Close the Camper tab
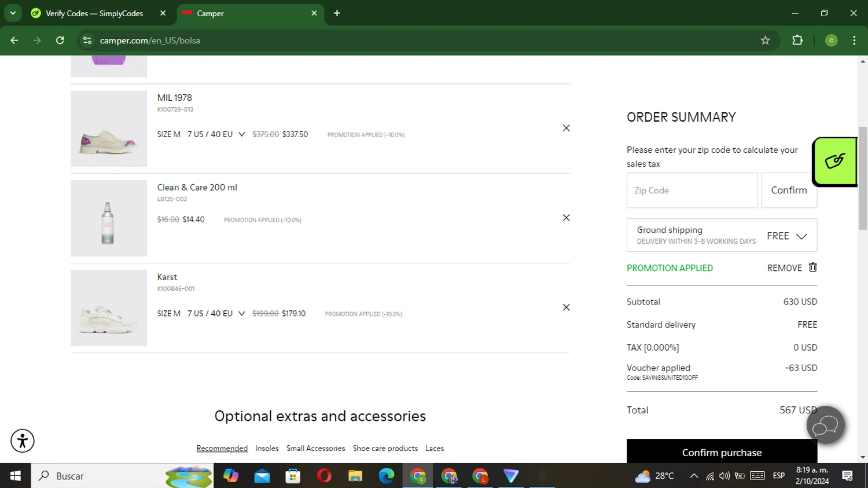Image resolution: width=868 pixels, height=488 pixels. (x=314, y=13)
